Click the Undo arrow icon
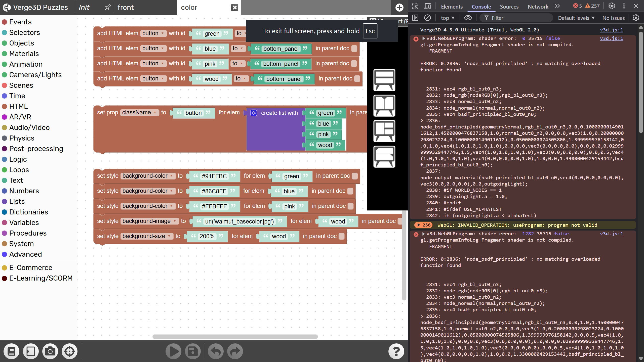This screenshot has width=644, height=362. coord(216,351)
